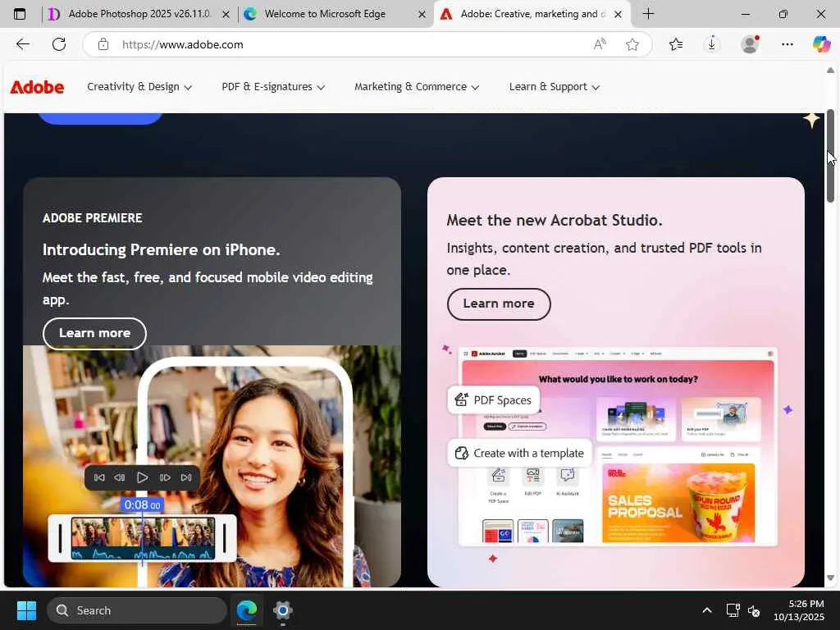840x630 pixels.
Task: Step back one frame in Premiere controls
Action: 120,477
